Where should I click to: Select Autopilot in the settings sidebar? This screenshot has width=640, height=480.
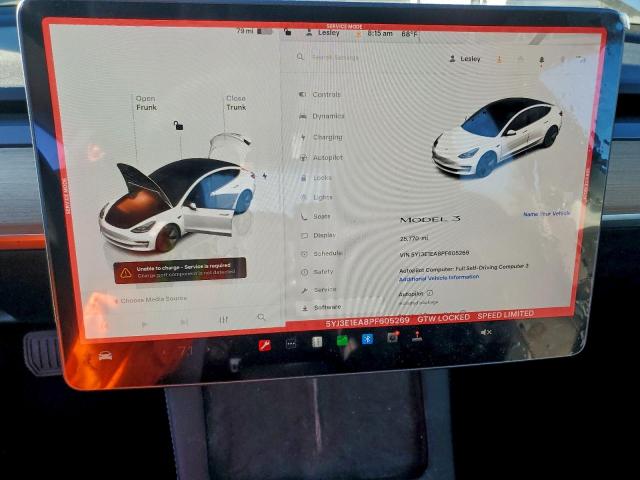322,158
